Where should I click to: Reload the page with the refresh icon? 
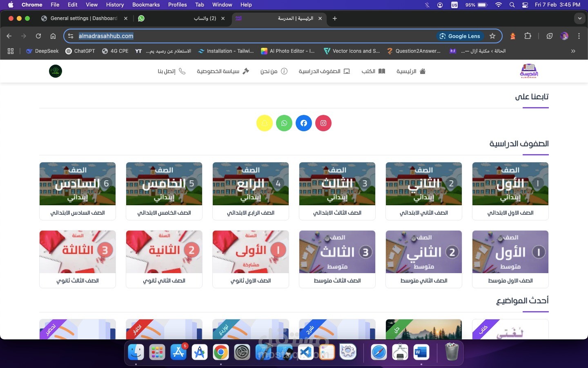pos(38,36)
